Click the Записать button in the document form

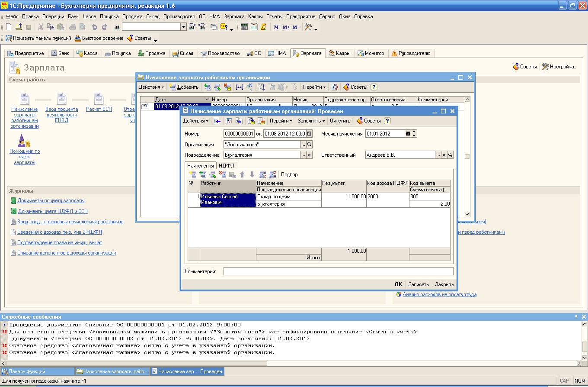tap(419, 284)
